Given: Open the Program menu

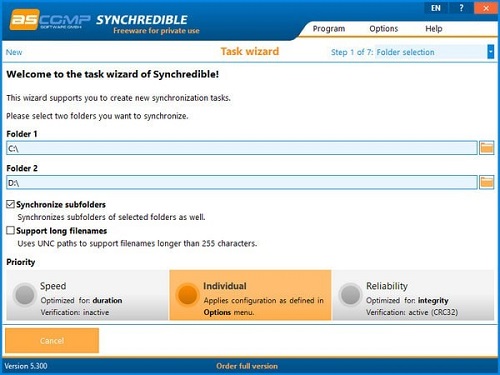Looking at the screenshot, I should [329, 29].
